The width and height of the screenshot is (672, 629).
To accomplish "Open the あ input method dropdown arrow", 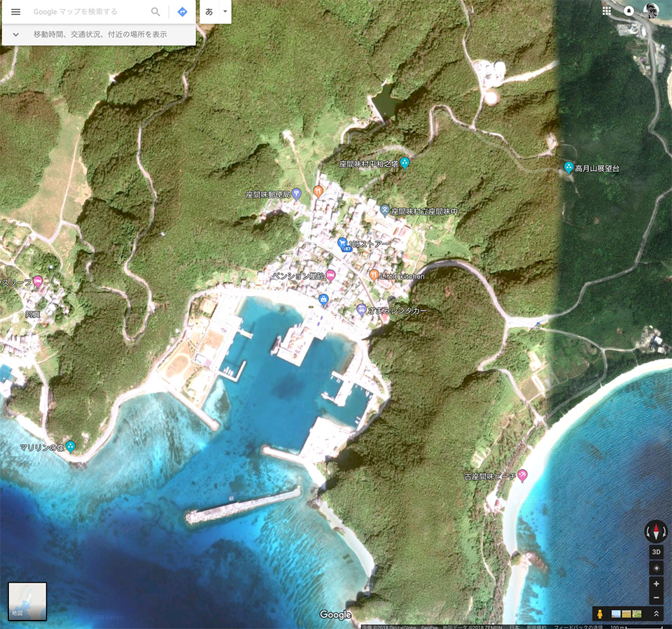I will pyautogui.click(x=225, y=12).
